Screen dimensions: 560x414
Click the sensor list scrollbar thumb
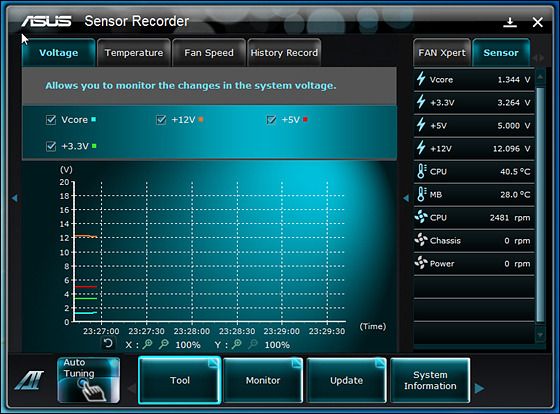tap(540, 204)
